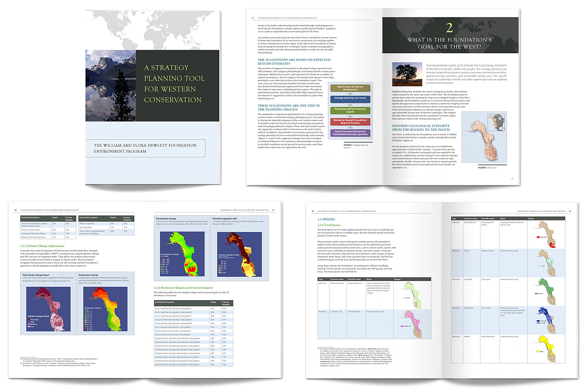
Task: Click the "1.2.3 Climate Change Adjustments" heading
Action: [42, 246]
